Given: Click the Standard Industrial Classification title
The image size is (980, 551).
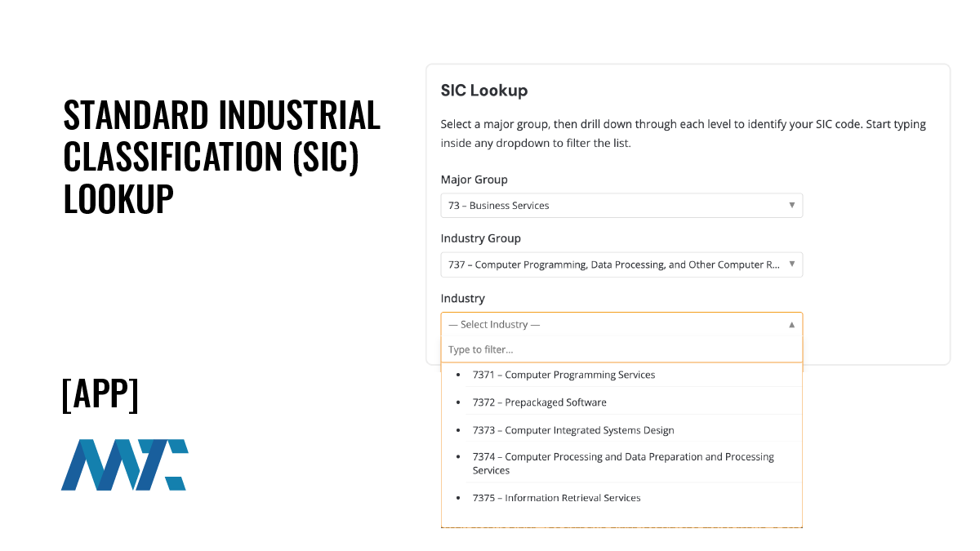Looking at the screenshot, I should tap(221, 156).
